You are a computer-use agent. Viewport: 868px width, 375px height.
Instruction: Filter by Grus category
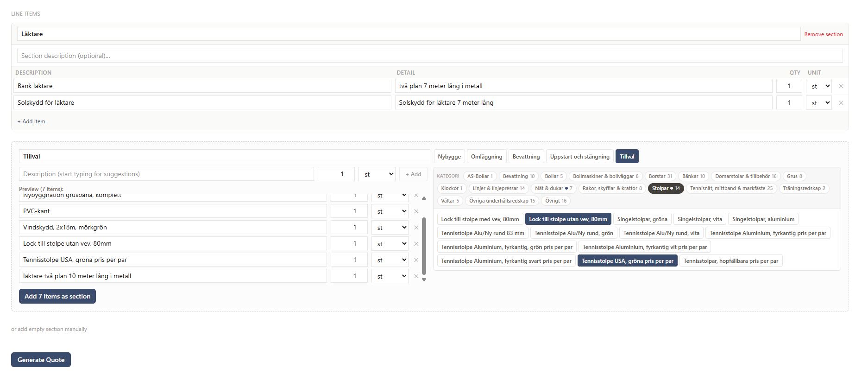coord(794,176)
